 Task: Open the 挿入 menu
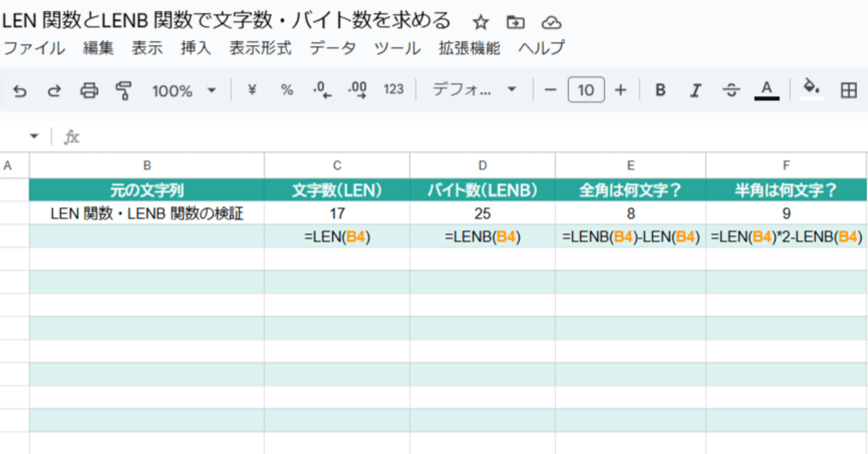point(195,48)
